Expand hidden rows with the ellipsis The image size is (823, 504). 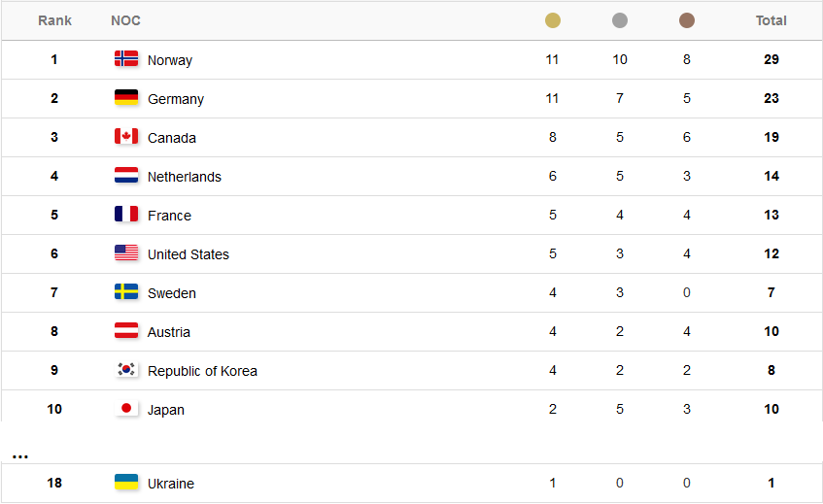20,454
